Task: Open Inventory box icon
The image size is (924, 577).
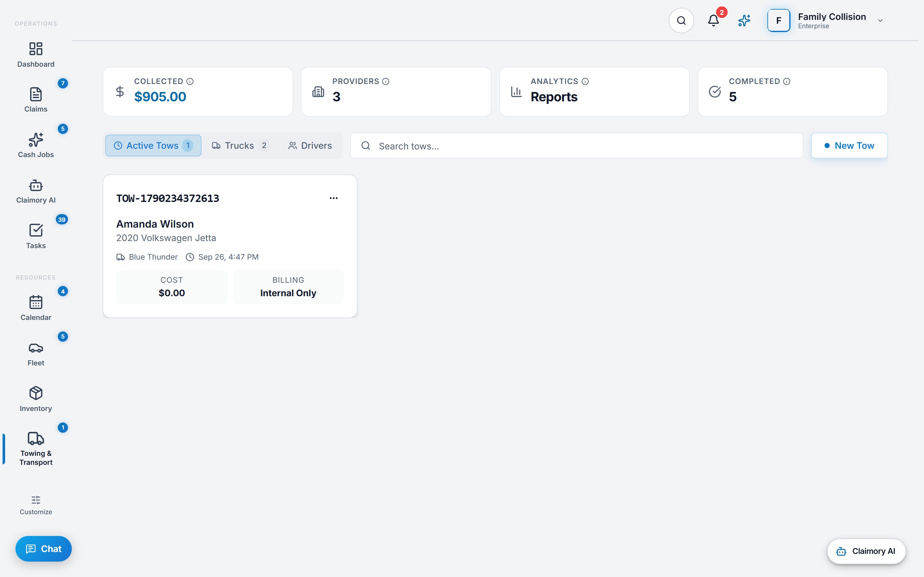Action: click(36, 393)
